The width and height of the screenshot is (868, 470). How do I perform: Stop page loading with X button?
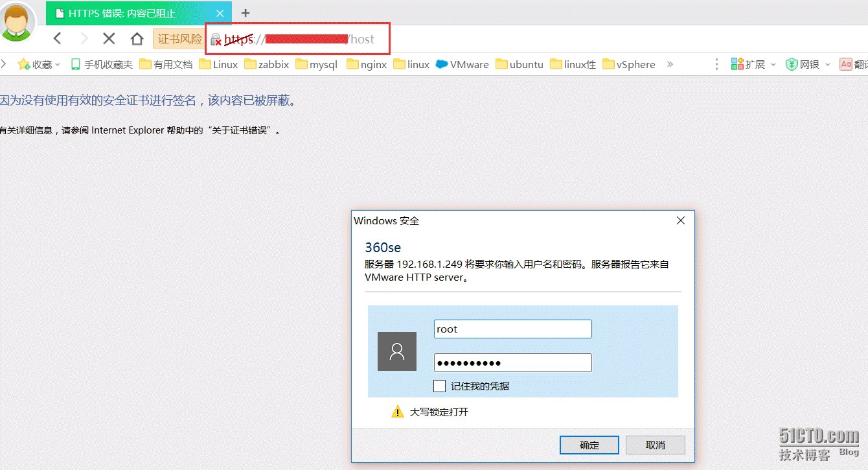click(109, 38)
